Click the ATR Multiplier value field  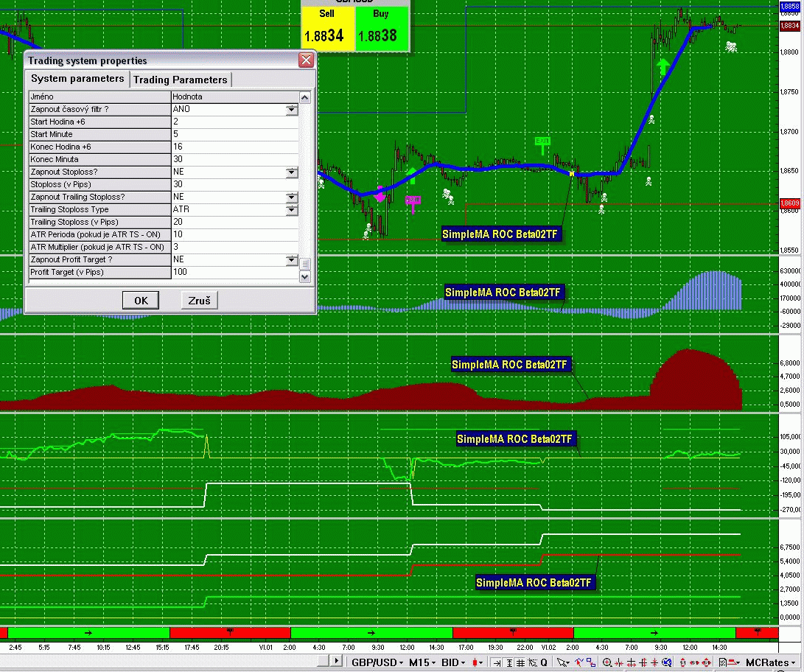tap(235, 247)
